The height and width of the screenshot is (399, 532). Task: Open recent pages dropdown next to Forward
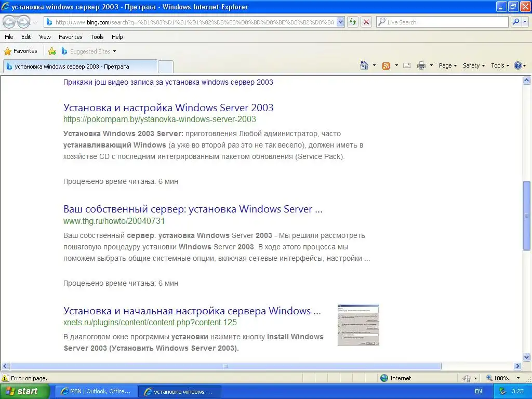pos(35,22)
